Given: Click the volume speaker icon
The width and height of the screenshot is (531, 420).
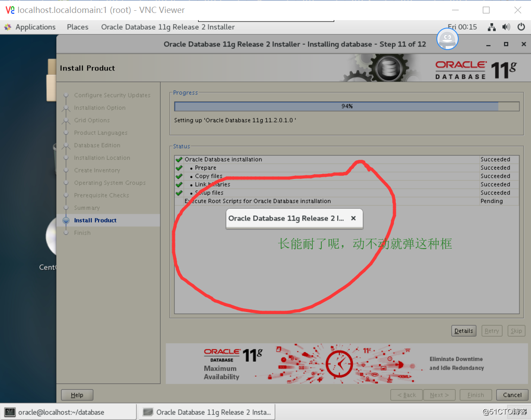Looking at the screenshot, I should tap(506, 27).
